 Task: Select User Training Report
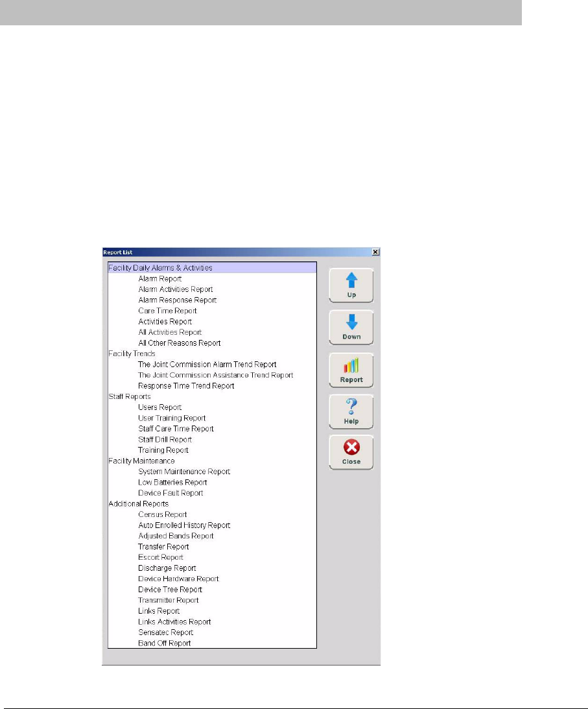172,418
